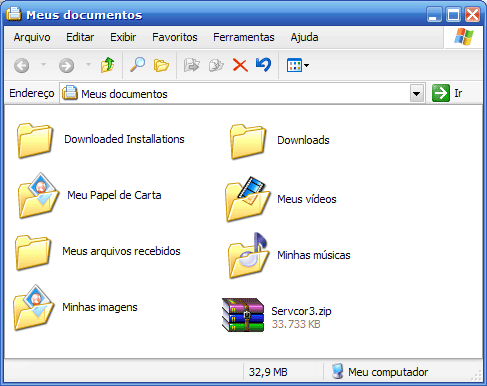Go back with the Back arrow button
The height and width of the screenshot is (386, 487).
tap(22, 65)
